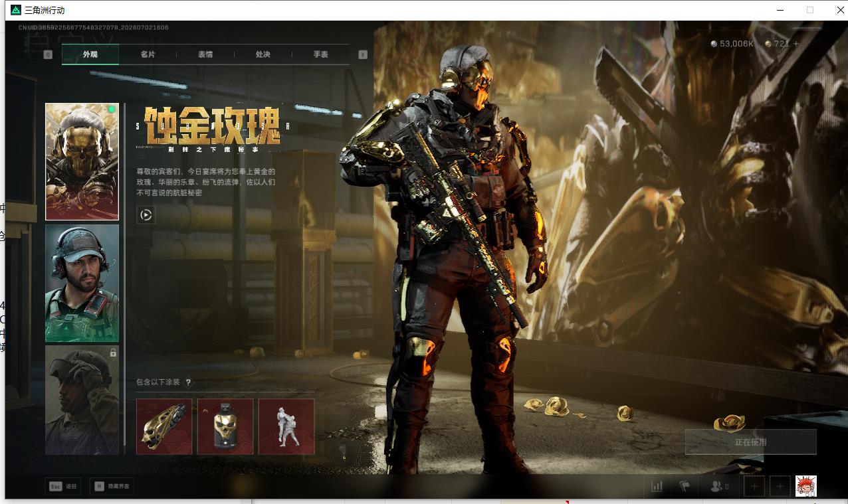Close the 三角洲行动 window
The width and height of the screenshot is (848, 504).
click(x=840, y=10)
